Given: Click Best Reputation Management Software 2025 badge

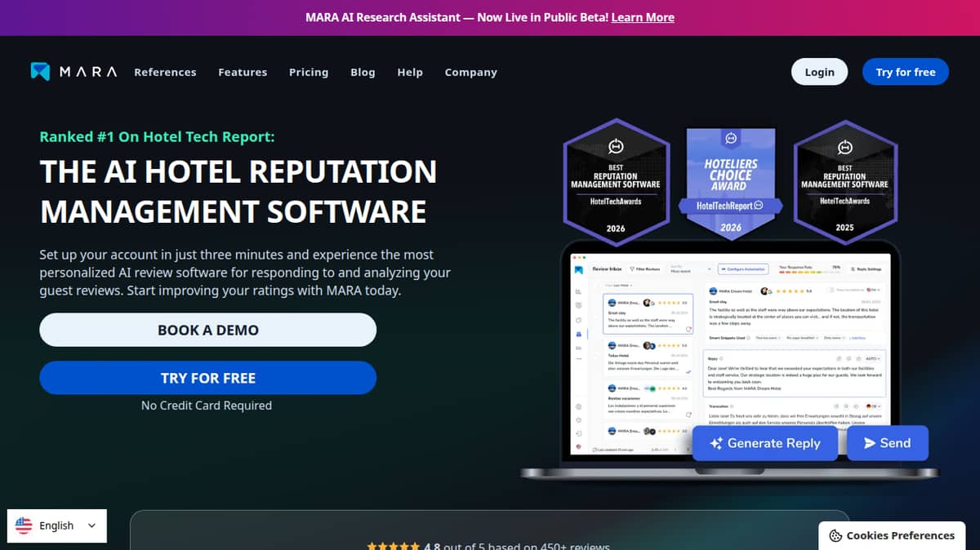Looking at the screenshot, I should [x=845, y=180].
